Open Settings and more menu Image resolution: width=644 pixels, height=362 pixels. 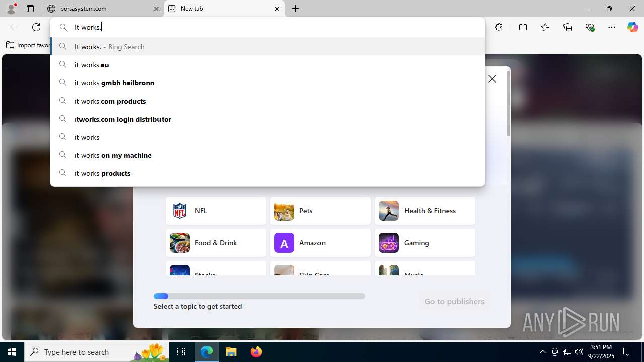tap(612, 27)
